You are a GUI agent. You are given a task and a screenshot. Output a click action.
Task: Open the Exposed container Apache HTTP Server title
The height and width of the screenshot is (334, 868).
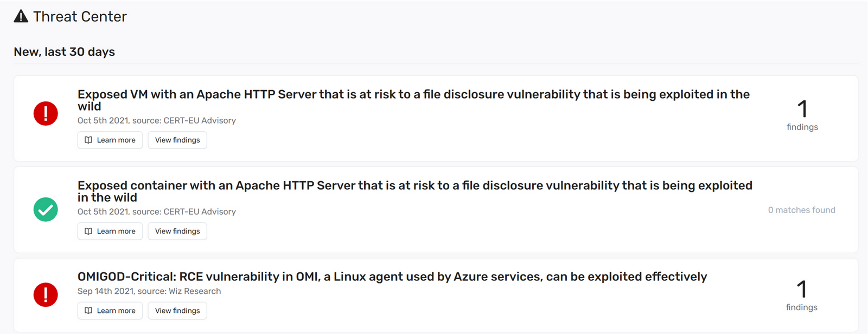pyautogui.click(x=415, y=191)
